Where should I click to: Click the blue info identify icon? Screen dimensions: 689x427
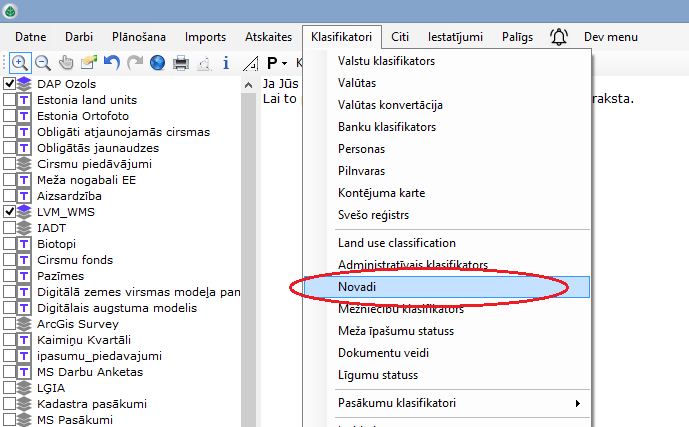point(226,63)
